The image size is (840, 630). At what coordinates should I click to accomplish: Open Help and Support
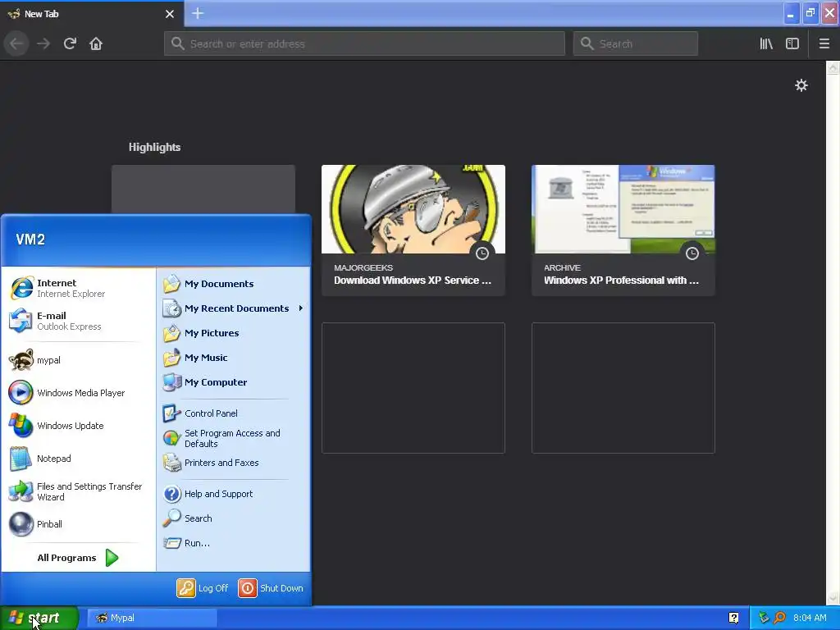(x=233, y=494)
